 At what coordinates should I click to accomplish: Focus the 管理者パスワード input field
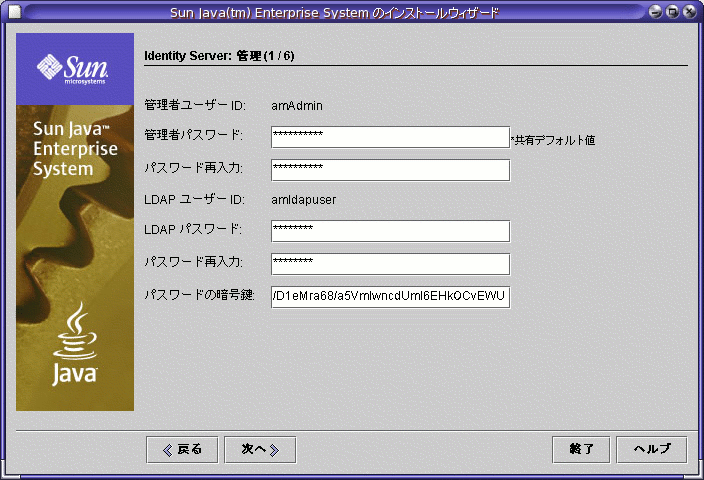pyautogui.click(x=390, y=137)
